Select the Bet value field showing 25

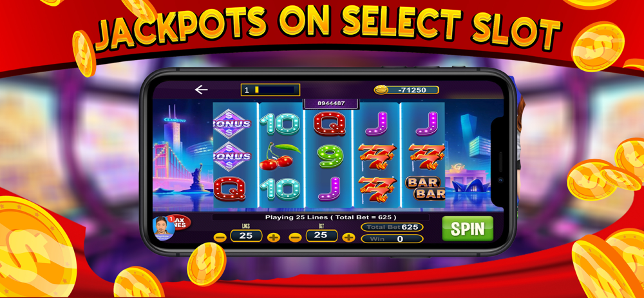pyautogui.click(x=322, y=235)
